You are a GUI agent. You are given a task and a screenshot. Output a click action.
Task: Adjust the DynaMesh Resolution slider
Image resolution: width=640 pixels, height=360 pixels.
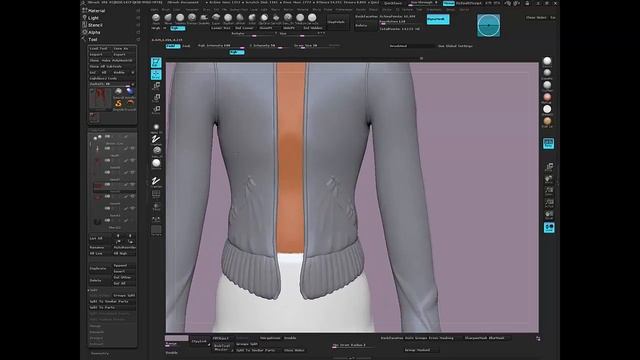tap(397, 22)
